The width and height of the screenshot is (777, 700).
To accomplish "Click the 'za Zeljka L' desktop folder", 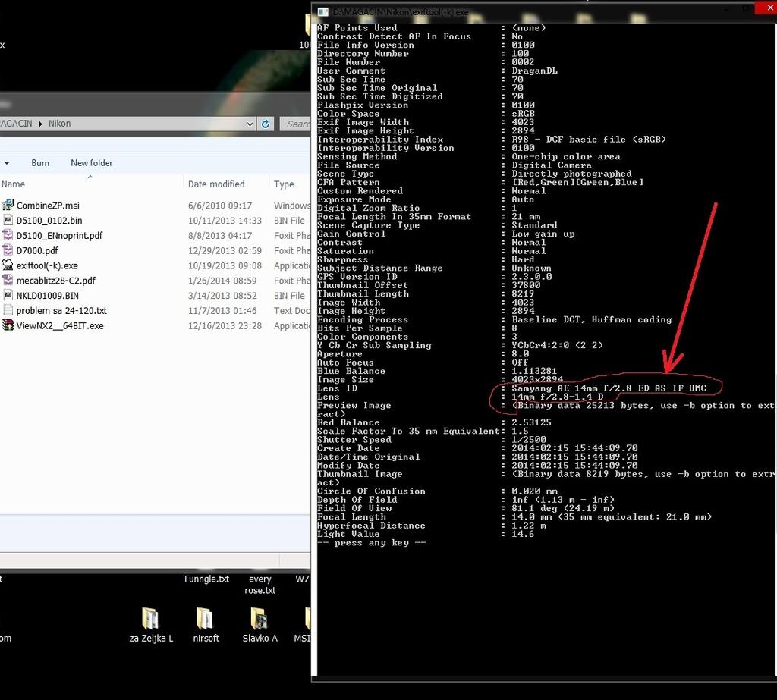I will [x=150, y=618].
